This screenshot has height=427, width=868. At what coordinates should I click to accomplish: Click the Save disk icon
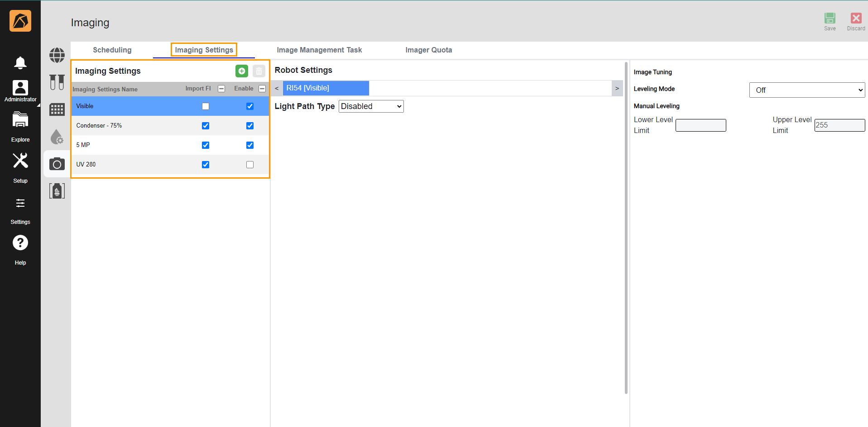pos(830,19)
